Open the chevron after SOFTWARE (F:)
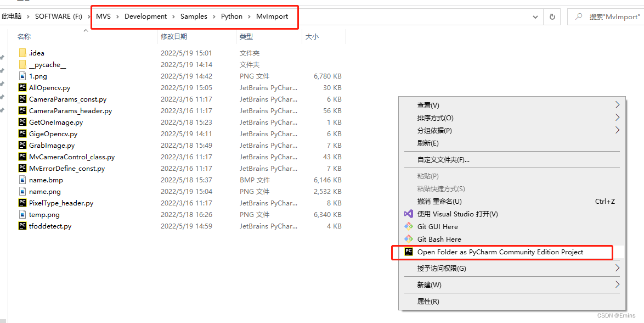The image size is (644, 323). [x=89, y=17]
